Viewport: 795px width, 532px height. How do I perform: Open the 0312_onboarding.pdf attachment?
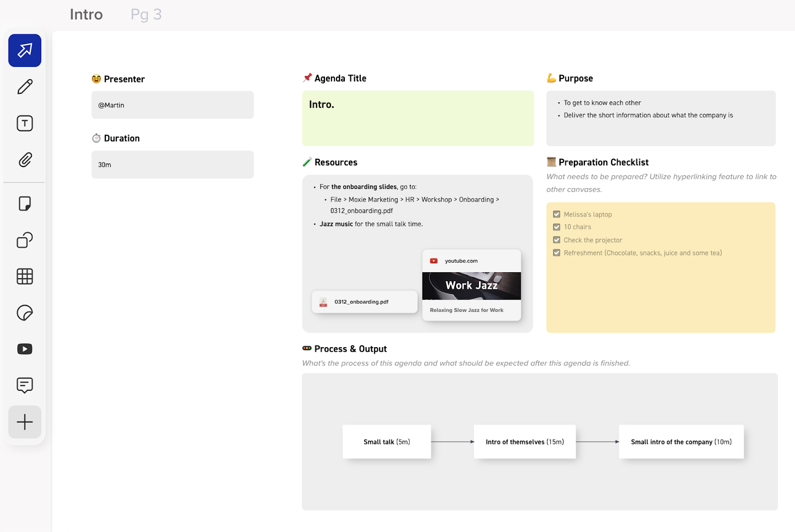tap(364, 302)
